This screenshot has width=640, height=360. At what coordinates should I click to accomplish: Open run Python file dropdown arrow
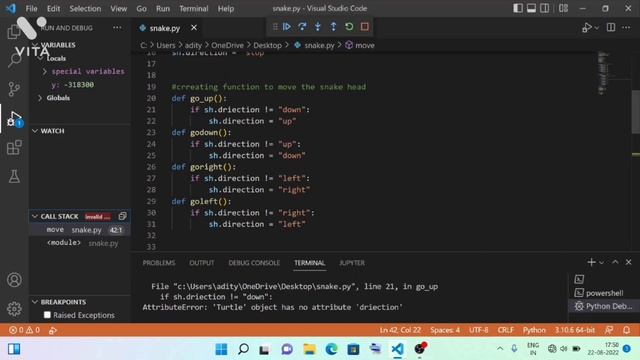[597, 28]
